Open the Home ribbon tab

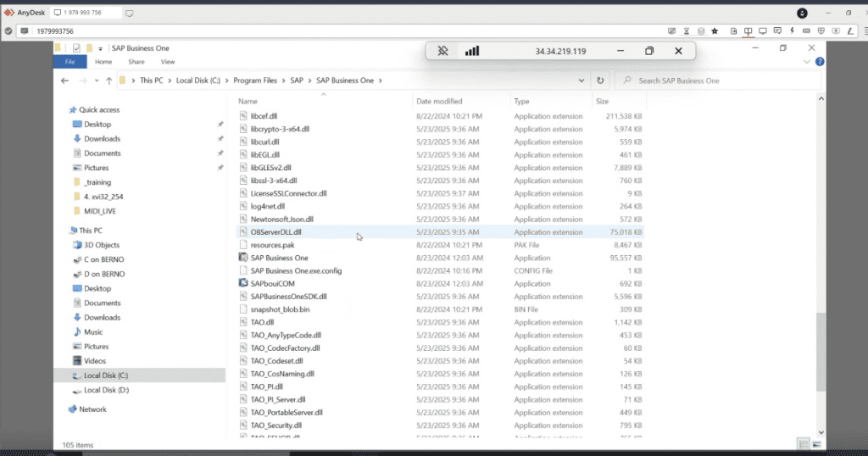point(103,61)
